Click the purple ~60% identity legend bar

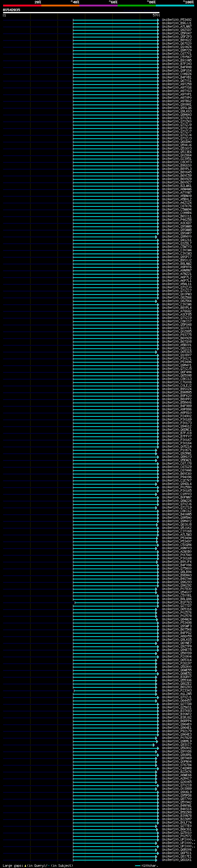point(99,6)
